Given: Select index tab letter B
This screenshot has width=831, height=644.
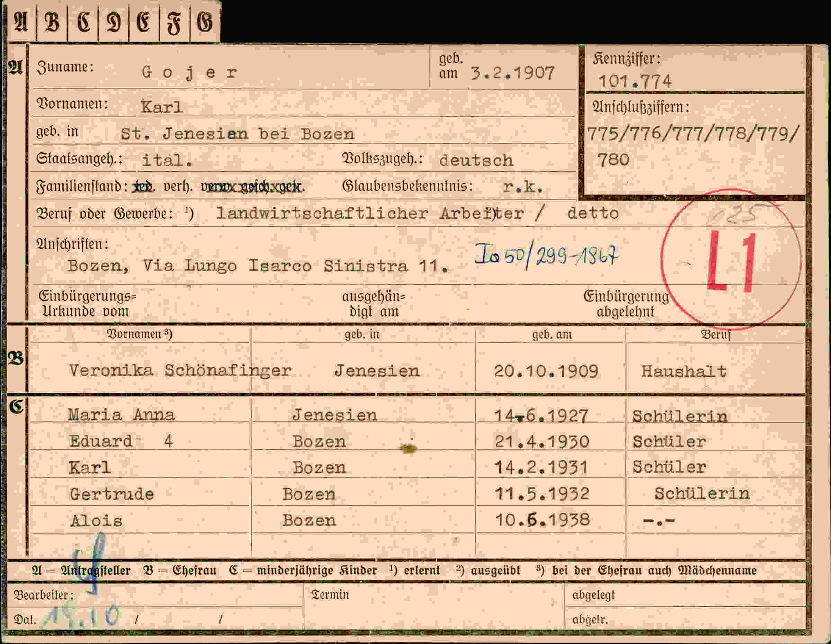Looking at the screenshot, I should pos(52,21).
